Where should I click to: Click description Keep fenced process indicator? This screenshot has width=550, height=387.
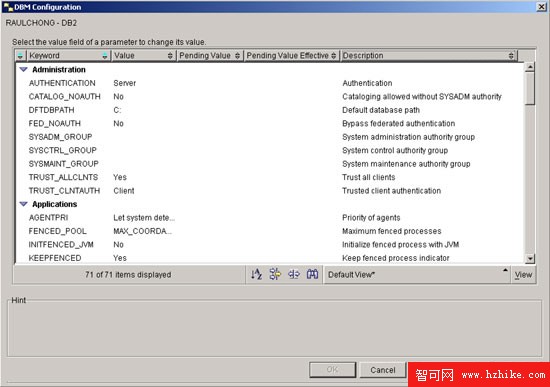(396, 258)
